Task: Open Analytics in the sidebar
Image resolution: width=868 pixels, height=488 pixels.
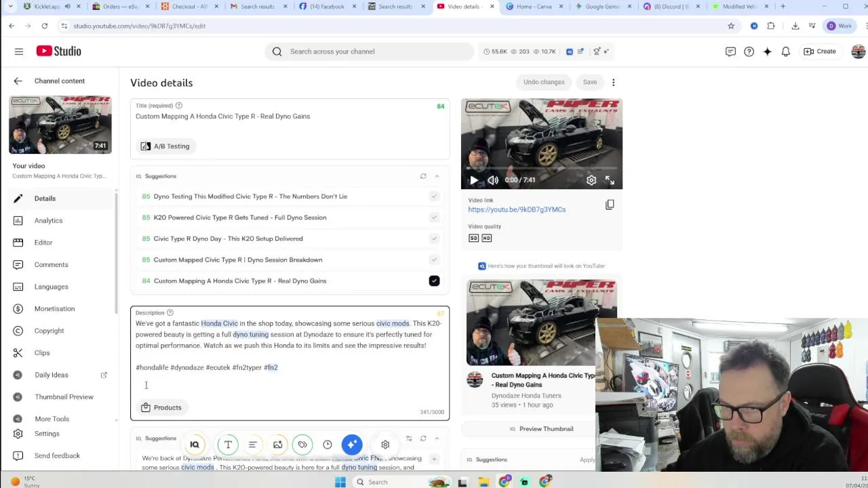Action: pyautogui.click(x=59, y=220)
